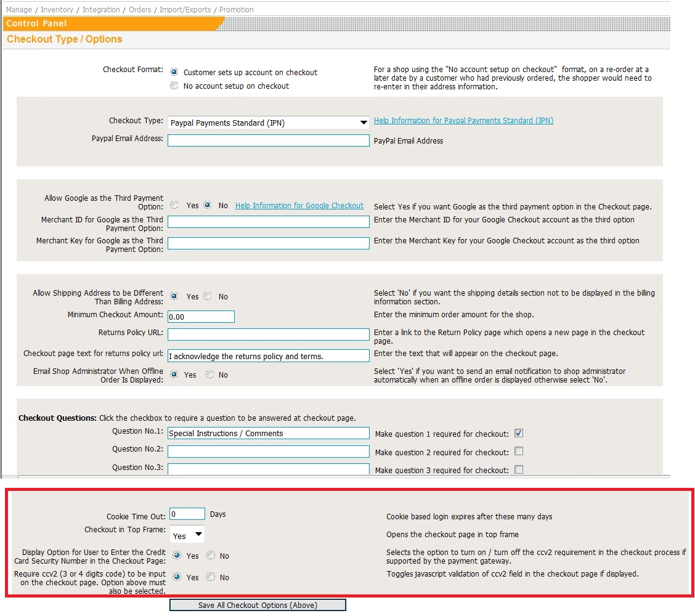The width and height of the screenshot is (695, 616).
Task: Open the Promotion menu
Action: 236,10
